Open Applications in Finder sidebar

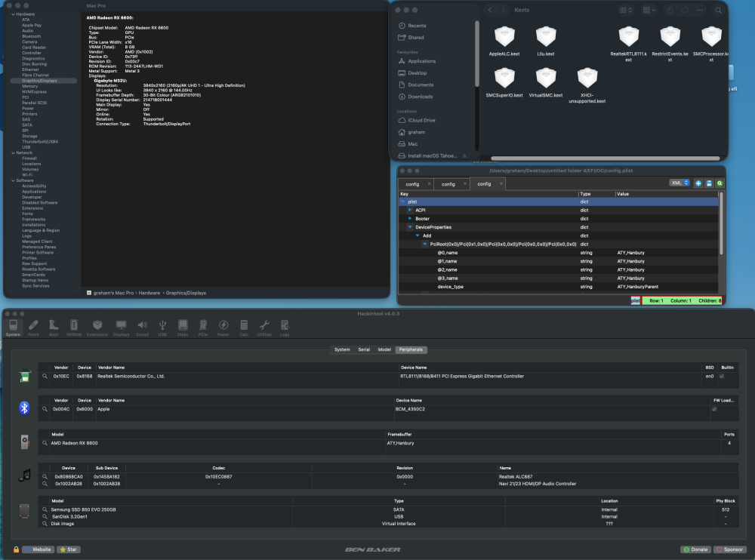pos(421,61)
